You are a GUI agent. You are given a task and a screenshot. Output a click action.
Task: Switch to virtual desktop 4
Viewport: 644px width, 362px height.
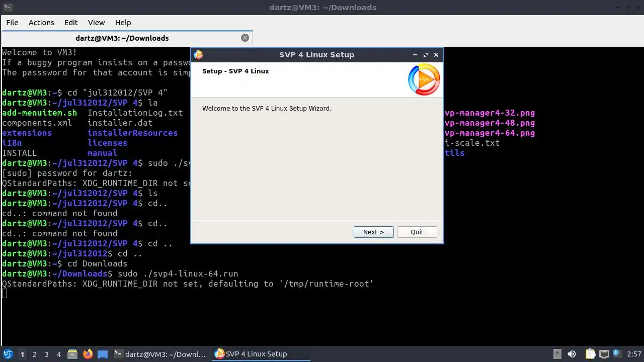pyautogui.click(x=58, y=354)
